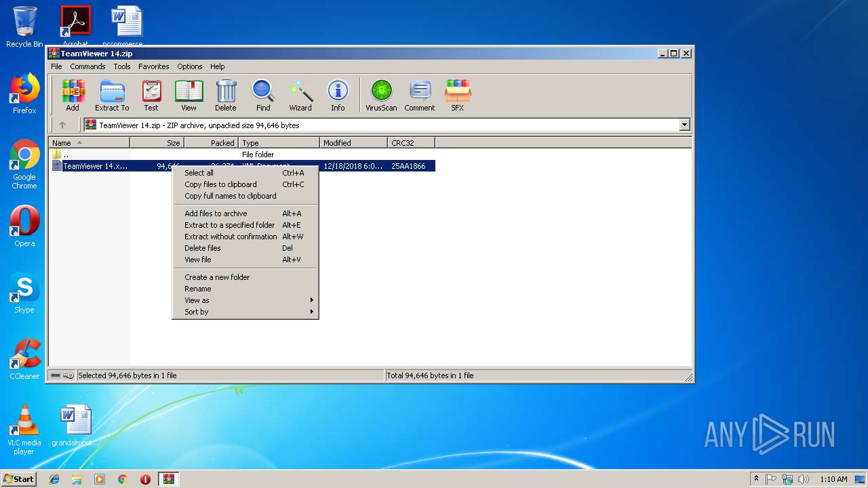Expand the View as submenu

pos(245,300)
